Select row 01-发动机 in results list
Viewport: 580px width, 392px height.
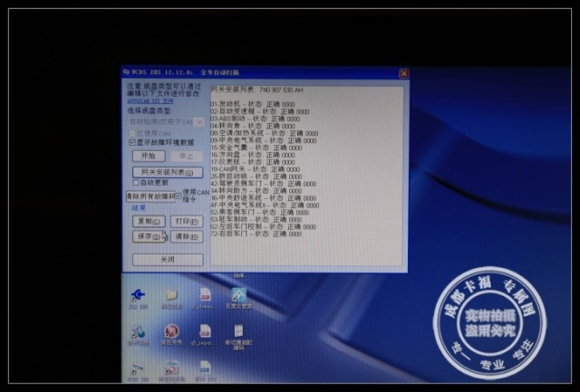tap(253, 104)
